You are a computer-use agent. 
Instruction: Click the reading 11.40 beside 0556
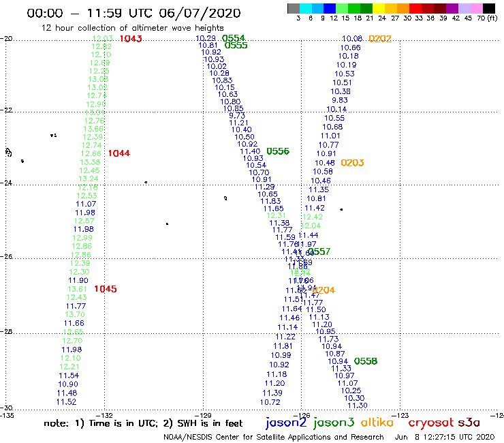click(x=250, y=151)
